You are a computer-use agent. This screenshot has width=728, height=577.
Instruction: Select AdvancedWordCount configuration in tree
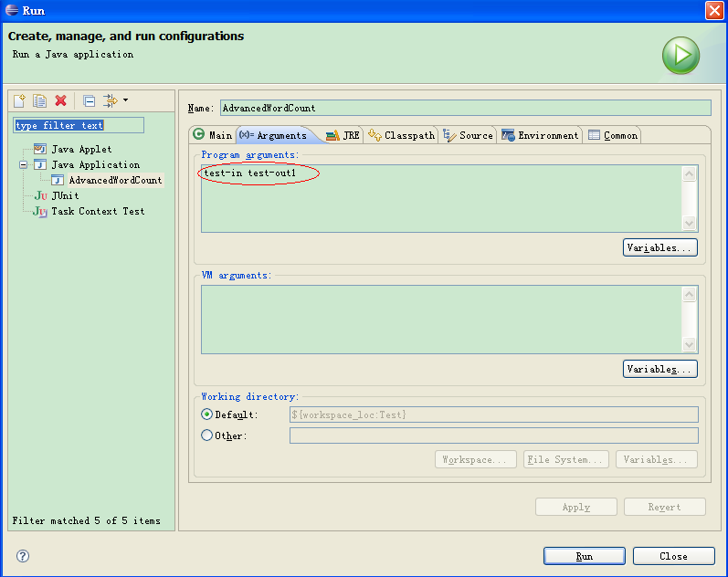[x=116, y=180]
